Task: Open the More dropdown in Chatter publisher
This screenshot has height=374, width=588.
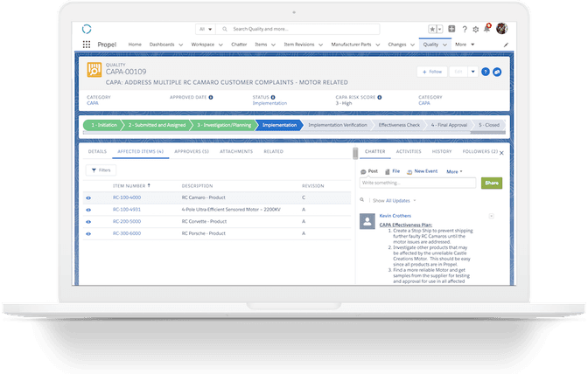Action: (454, 171)
